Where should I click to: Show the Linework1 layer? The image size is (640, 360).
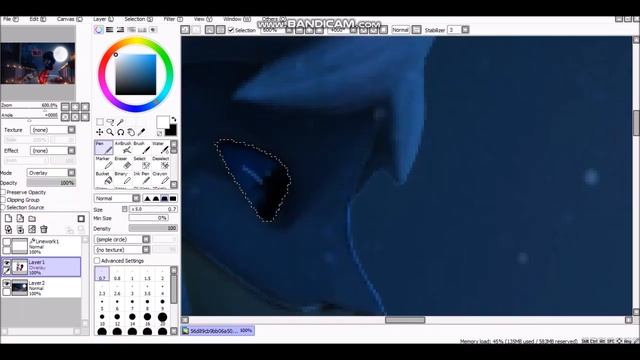[7, 242]
